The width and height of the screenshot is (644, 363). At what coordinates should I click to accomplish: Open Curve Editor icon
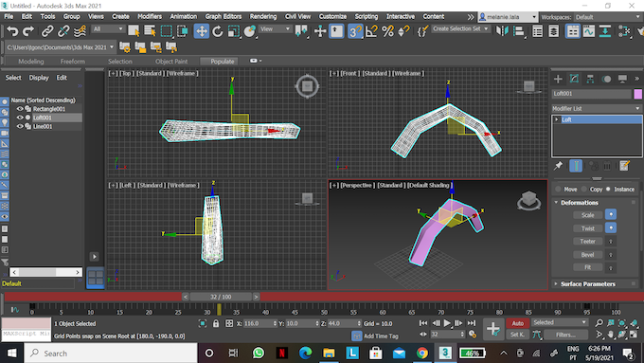coord(589,31)
